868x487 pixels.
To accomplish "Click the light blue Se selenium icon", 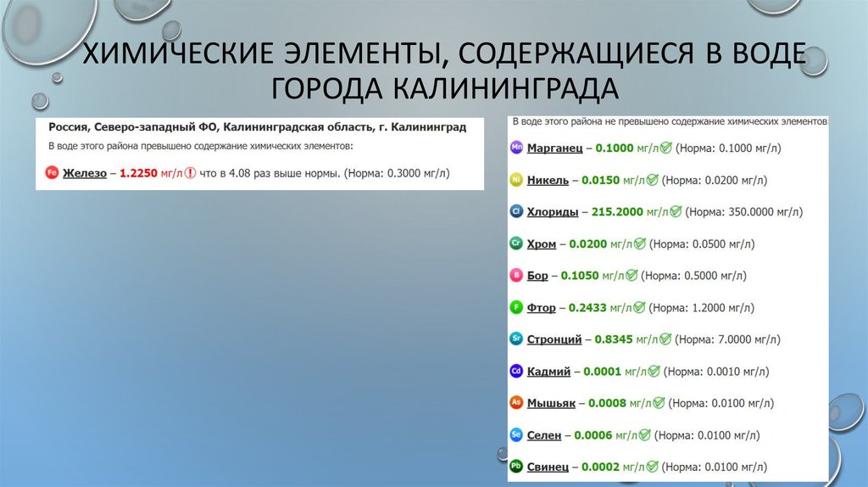I will tap(516, 434).
